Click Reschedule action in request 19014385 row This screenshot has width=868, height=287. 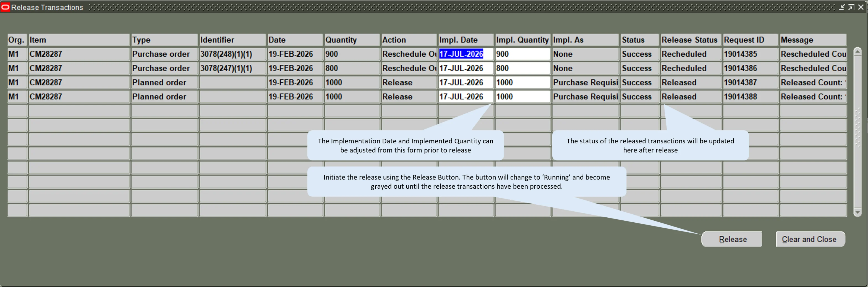[x=409, y=54]
